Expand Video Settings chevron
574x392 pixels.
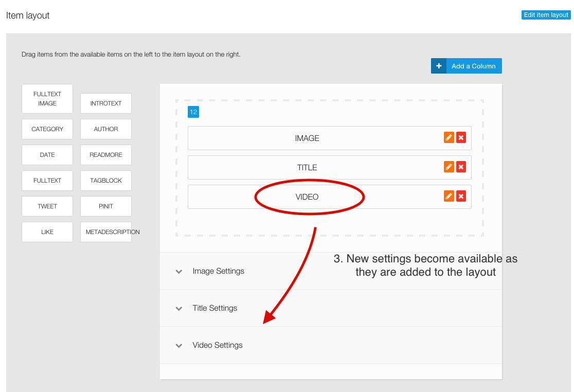point(178,346)
